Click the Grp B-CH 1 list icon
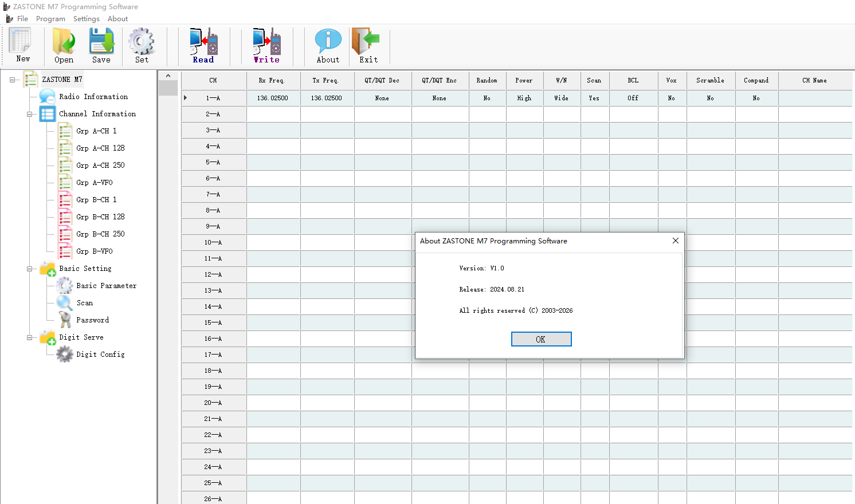The image size is (855, 504). (x=65, y=200)
